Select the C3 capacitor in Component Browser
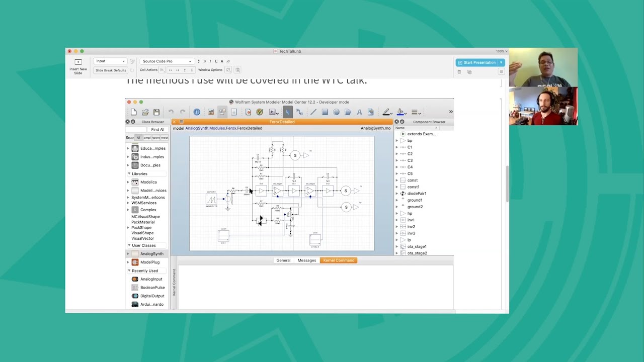The width and height of the screenshot is (644, 362). 410,160
